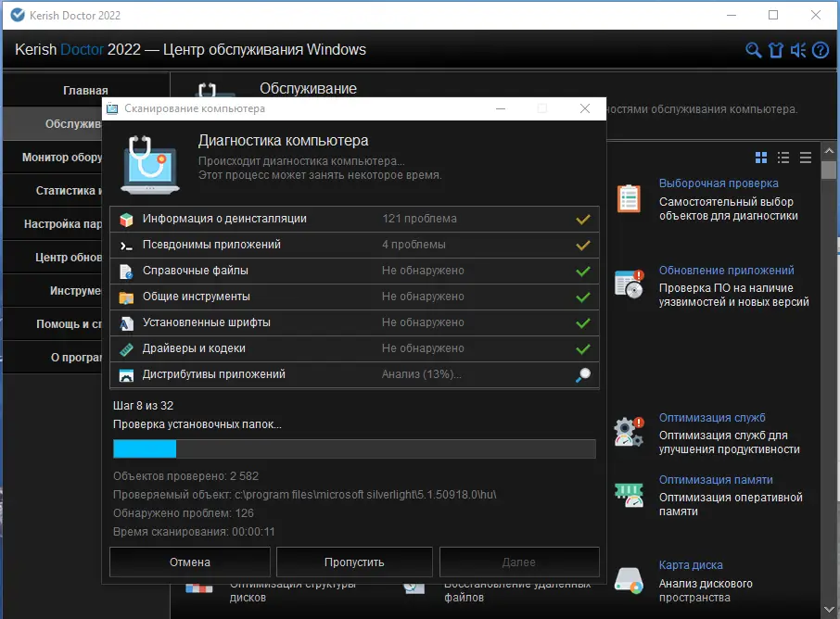Switch to detailed list view icon

pos(783,158)
